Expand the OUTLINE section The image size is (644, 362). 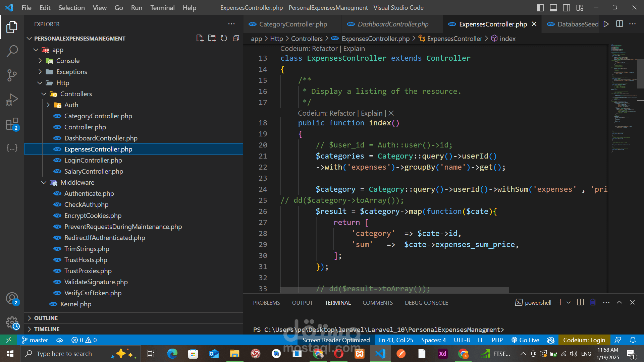46,318
